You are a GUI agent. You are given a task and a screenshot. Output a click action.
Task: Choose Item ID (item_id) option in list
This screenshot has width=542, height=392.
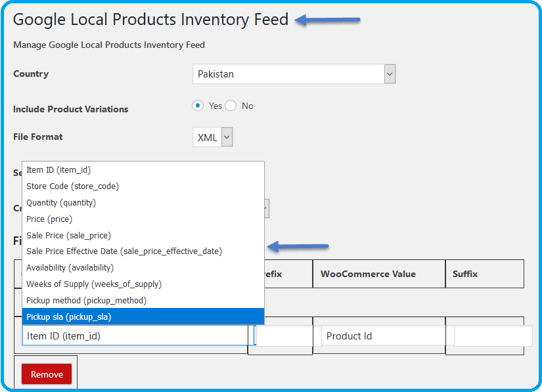143,170
